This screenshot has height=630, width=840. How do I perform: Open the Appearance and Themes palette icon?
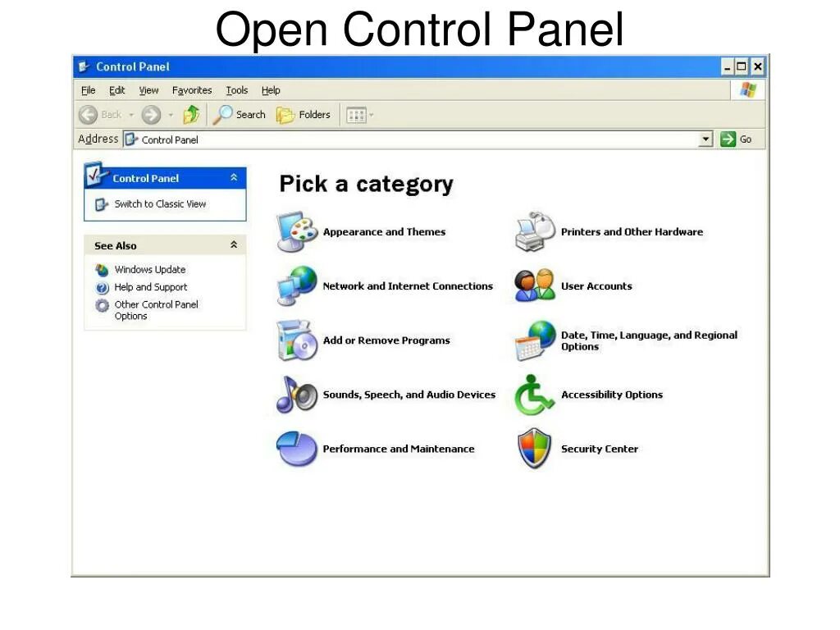pyautogui.click(x=297, y=232)
